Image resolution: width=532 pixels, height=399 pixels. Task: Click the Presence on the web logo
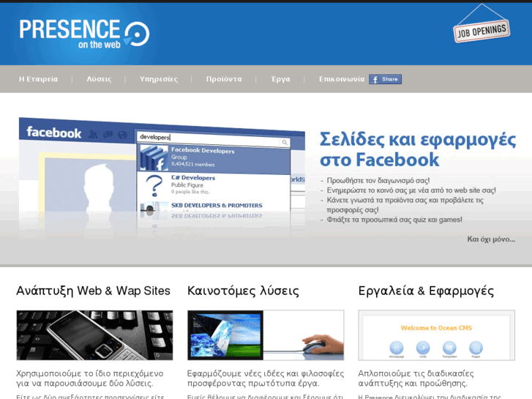tap(84, 34)
